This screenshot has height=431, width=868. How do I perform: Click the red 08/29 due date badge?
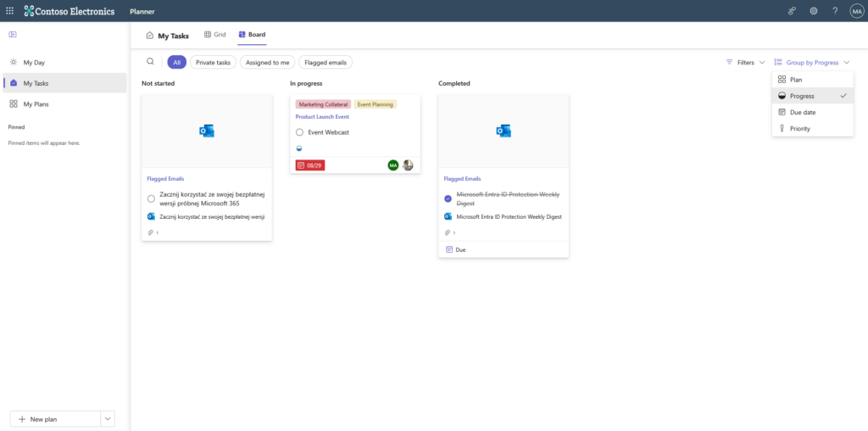pos(310,165)
